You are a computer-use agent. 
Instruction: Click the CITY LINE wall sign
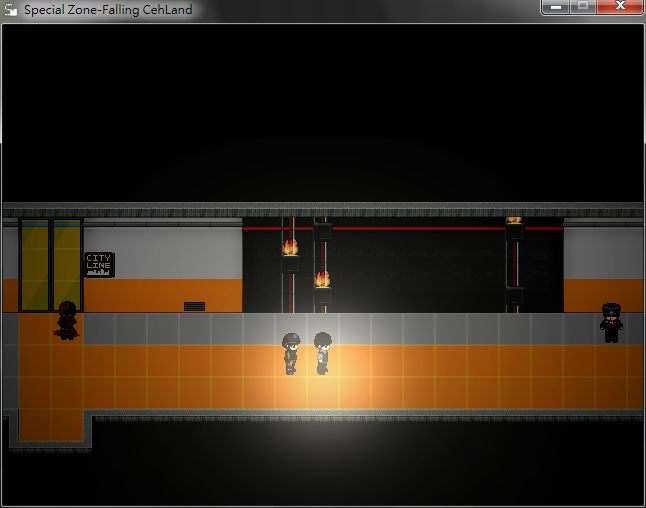99,265
